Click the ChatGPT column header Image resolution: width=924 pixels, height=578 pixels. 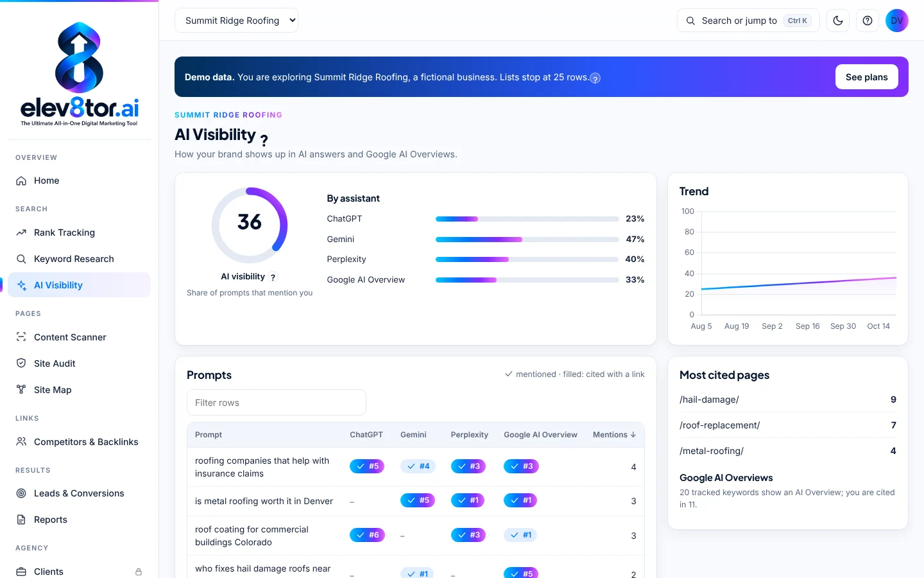tap(366, 435)
